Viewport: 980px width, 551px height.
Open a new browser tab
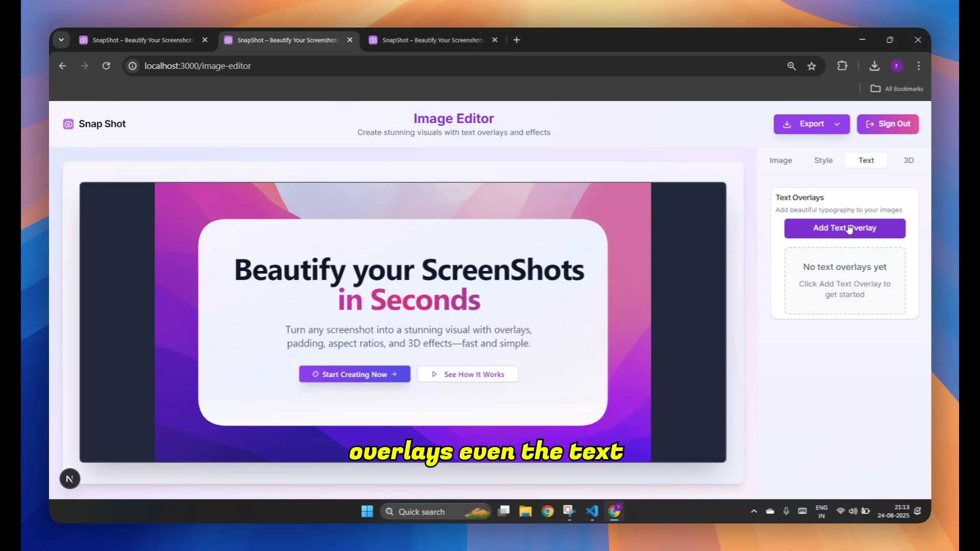click(x=517, y=40)
